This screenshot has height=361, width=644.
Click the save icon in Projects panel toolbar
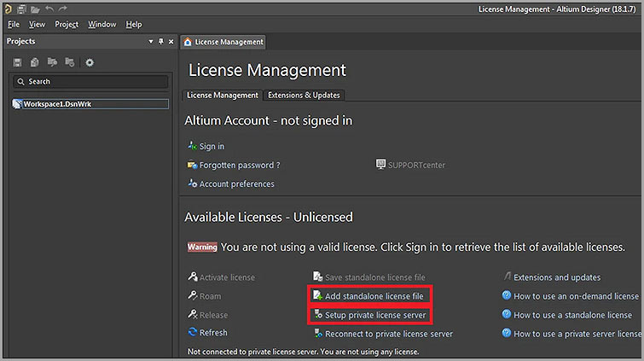coord(17,62)
